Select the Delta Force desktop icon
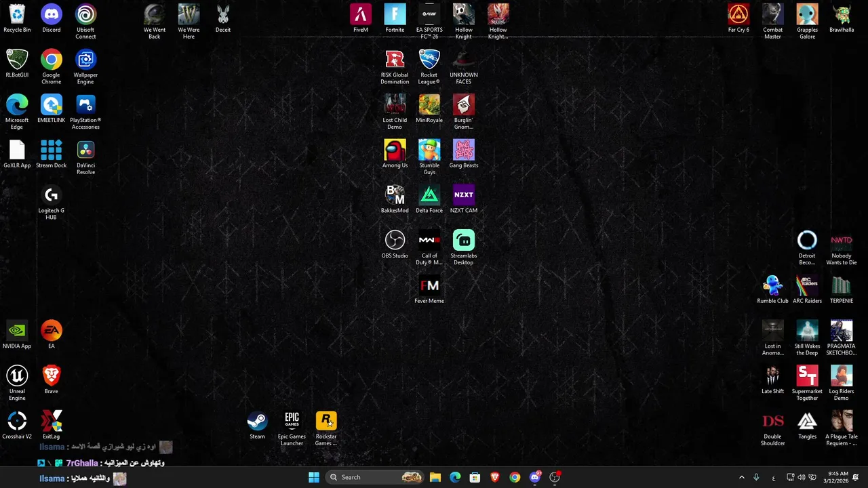The height and width of the screenshot is (488, 868). 429,199
